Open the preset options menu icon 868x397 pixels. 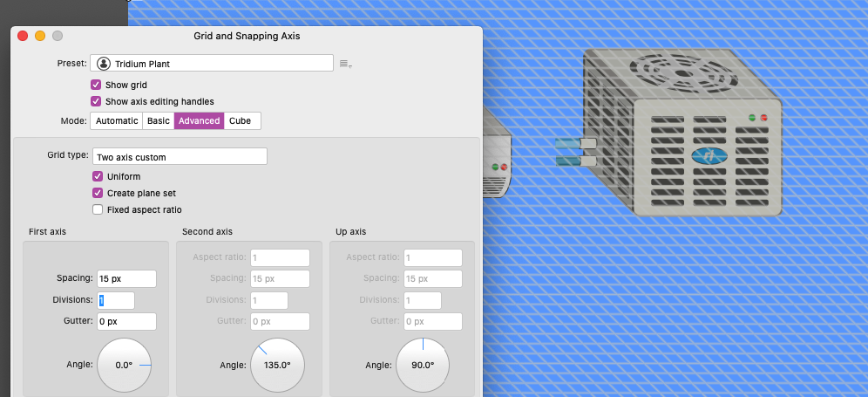tap(345, 64)
